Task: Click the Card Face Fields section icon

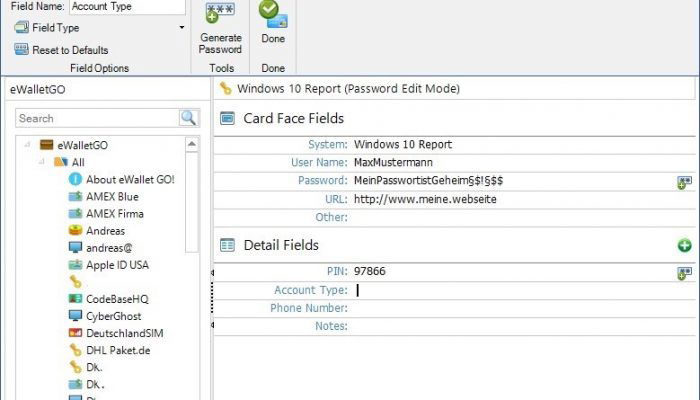Action: [227, 118]
